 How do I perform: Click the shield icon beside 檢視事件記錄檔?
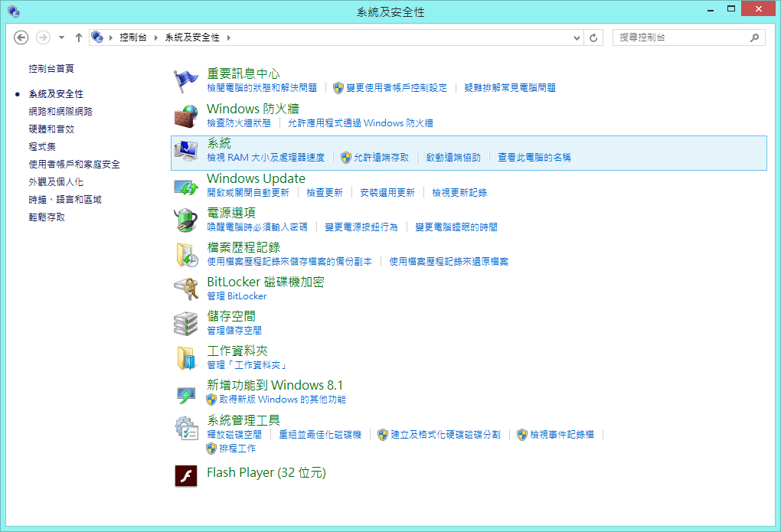[x=522, y=435]
